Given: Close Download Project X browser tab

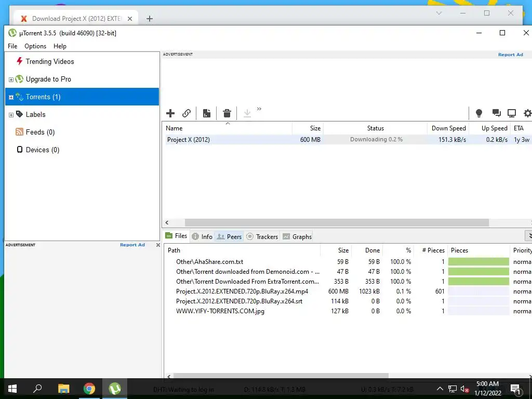Looking at the screenshot, I should tap(129, 19).
